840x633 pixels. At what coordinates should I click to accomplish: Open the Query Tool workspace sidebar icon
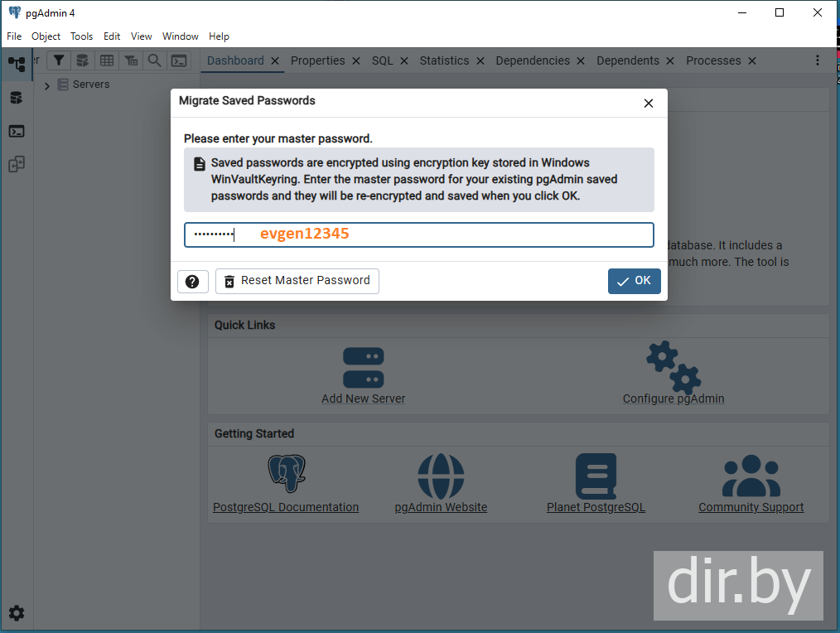click(17, 98)
